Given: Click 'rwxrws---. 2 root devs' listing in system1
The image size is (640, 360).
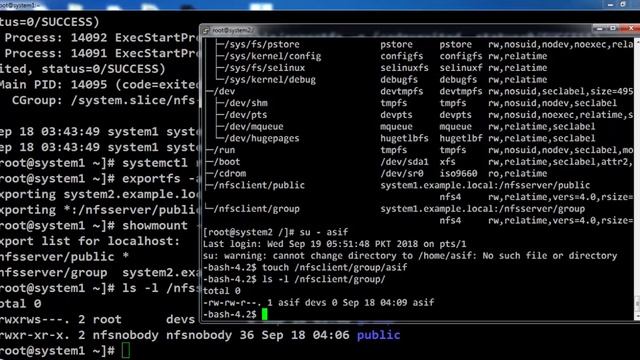Looking at the screenshot, I should tap(98, 320).
